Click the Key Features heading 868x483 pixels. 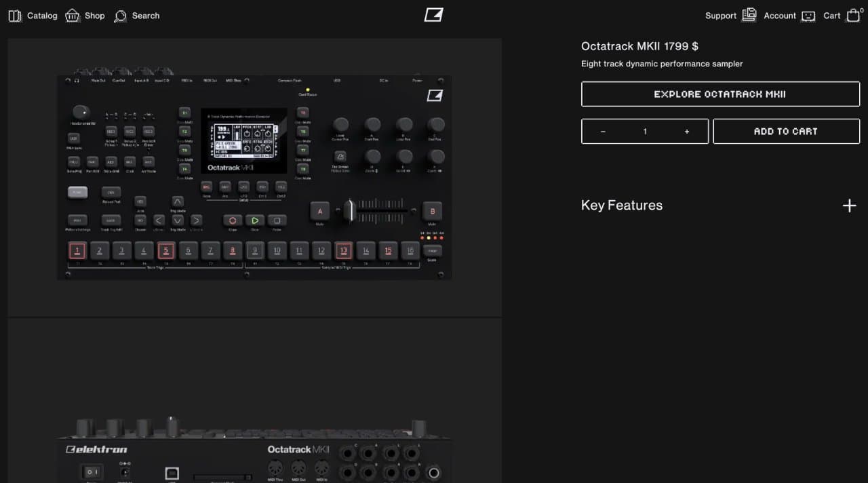point(622,206)
